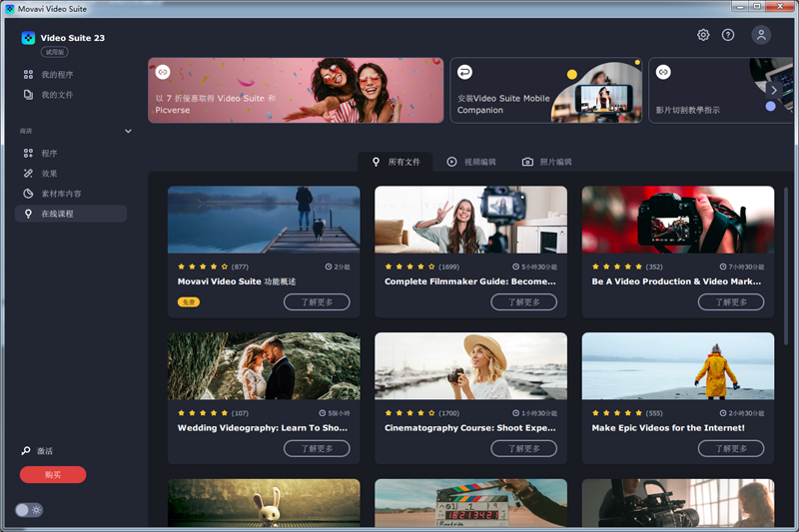Screen dimensions: 799x532
Task: Click 了解更多 on Cinematography Course card
Action: (523, 448)
